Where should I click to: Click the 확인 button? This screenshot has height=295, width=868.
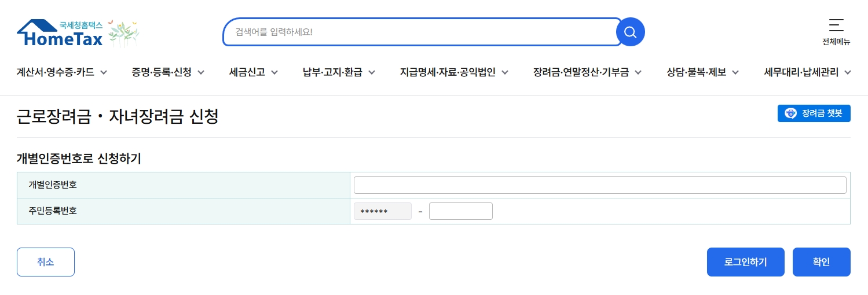click(822, 262)
